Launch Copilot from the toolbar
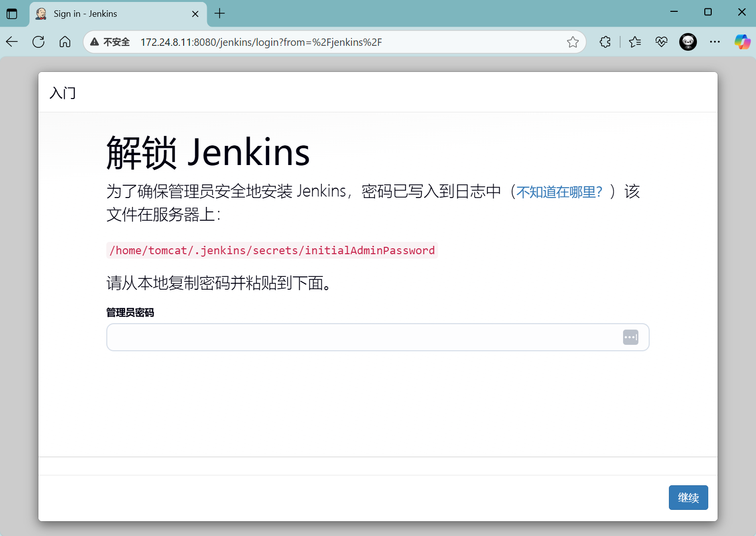The width and height of the screenshot is (756, 536). [742, 42]
